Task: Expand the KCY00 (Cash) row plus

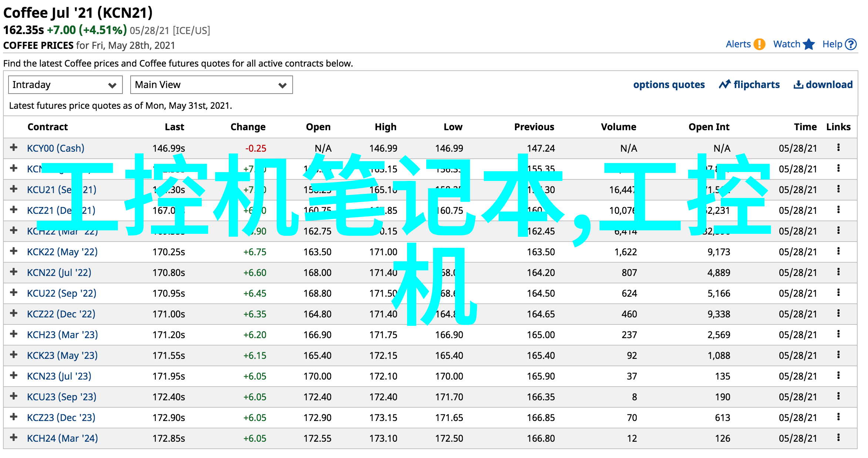Action: tap(14, 148)
